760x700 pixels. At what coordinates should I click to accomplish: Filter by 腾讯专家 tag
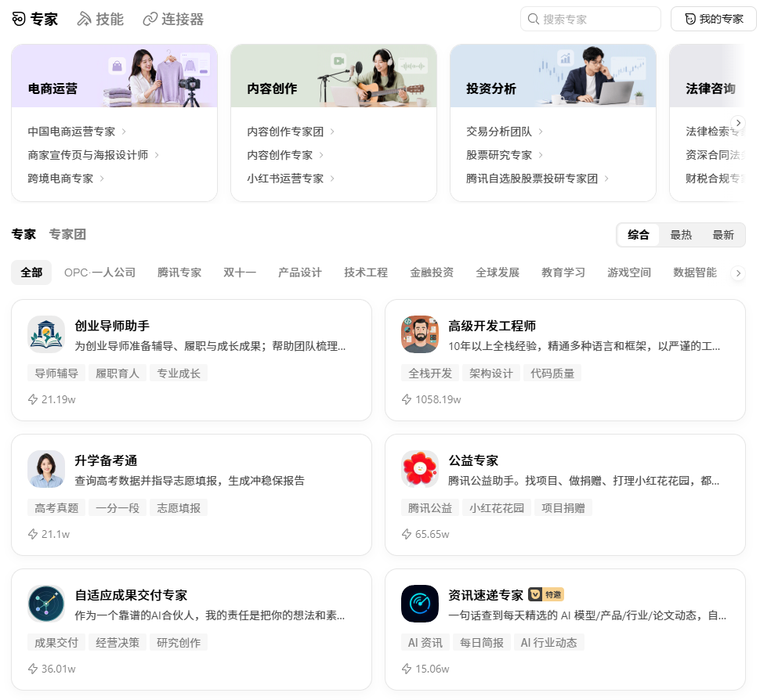[179, 272]
